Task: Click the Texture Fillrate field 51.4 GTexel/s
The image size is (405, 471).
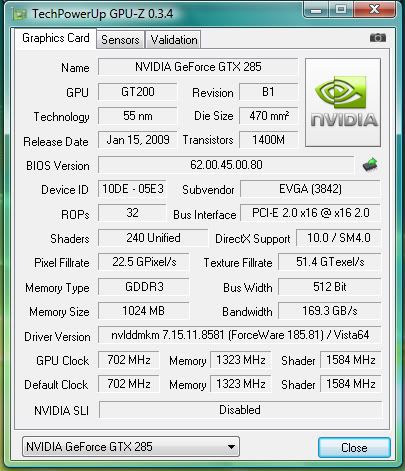Action: pos(329,262)
